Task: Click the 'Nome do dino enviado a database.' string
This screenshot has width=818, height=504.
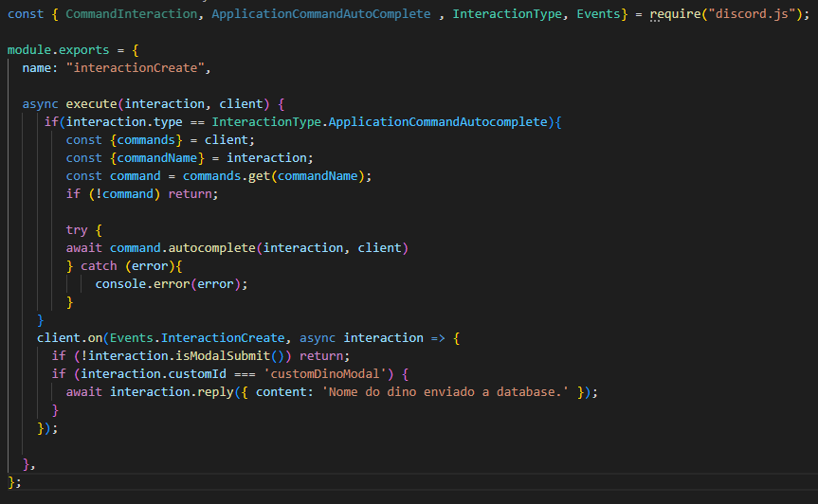Action: point(445,392)
